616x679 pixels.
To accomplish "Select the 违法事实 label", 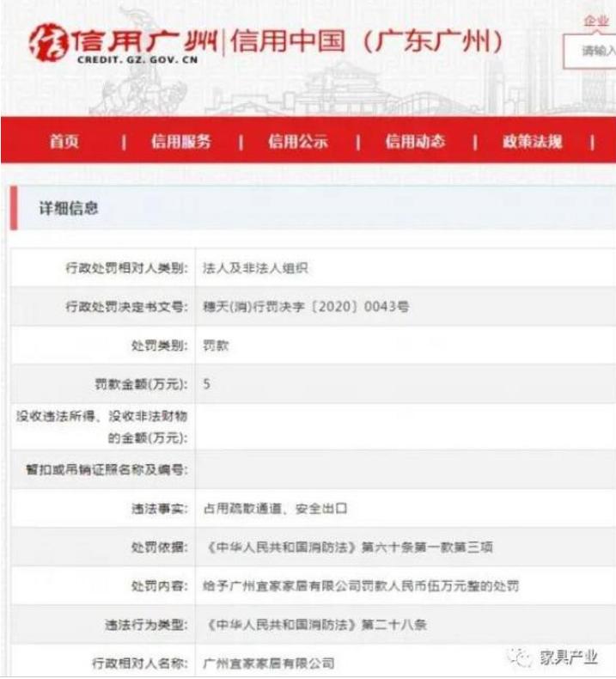I will pos(160,508).
